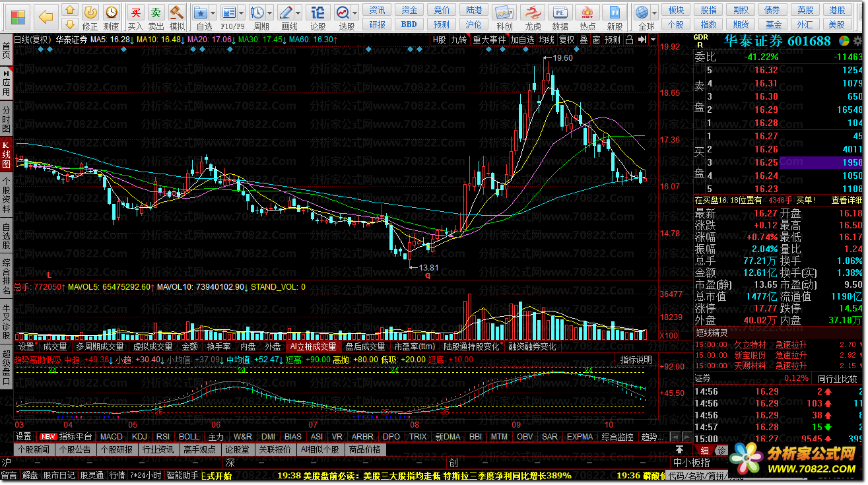Image resolution: width=868 pixels, height=485 pixels.
Task: Click the 港股 Hong Kong stocks button
Action: tap(838, 10)
